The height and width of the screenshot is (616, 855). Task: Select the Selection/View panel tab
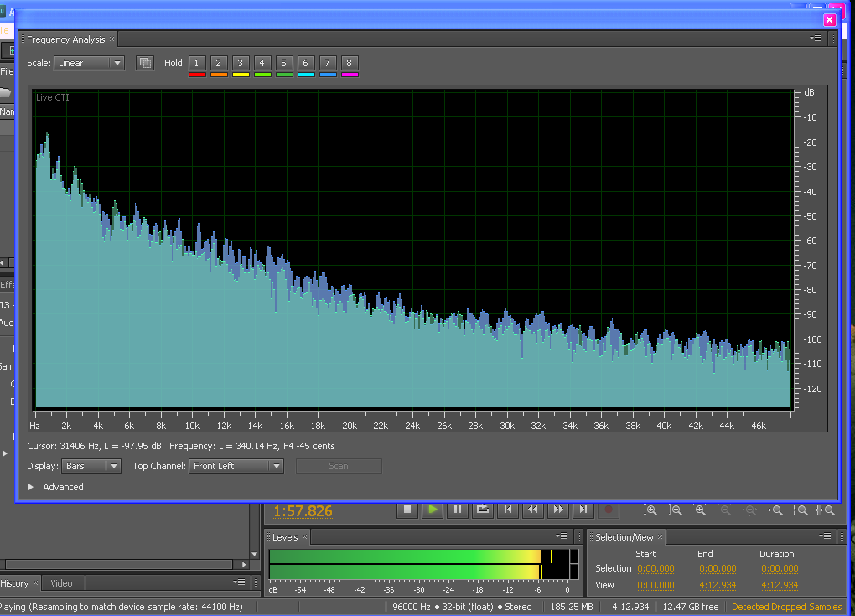(624, 537)
